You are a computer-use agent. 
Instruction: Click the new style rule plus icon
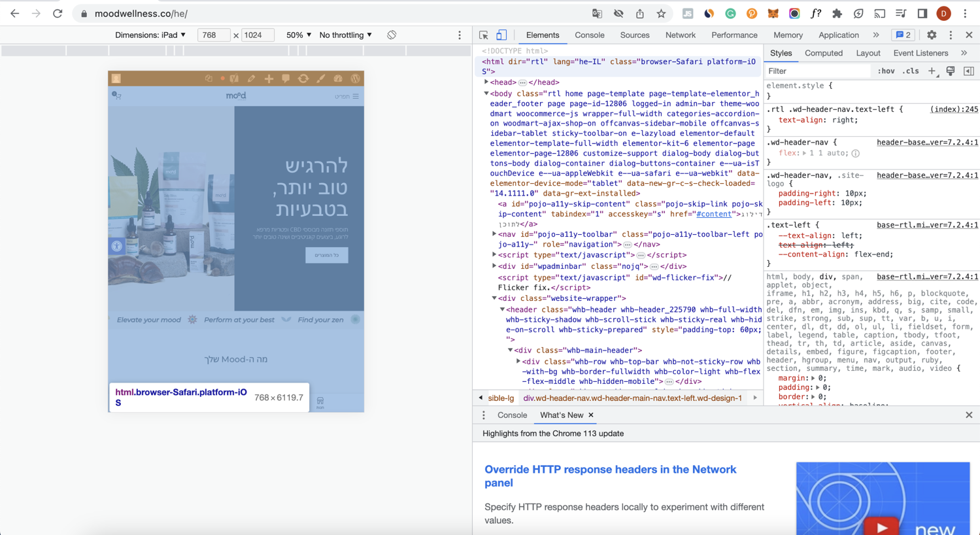(932, 71)
